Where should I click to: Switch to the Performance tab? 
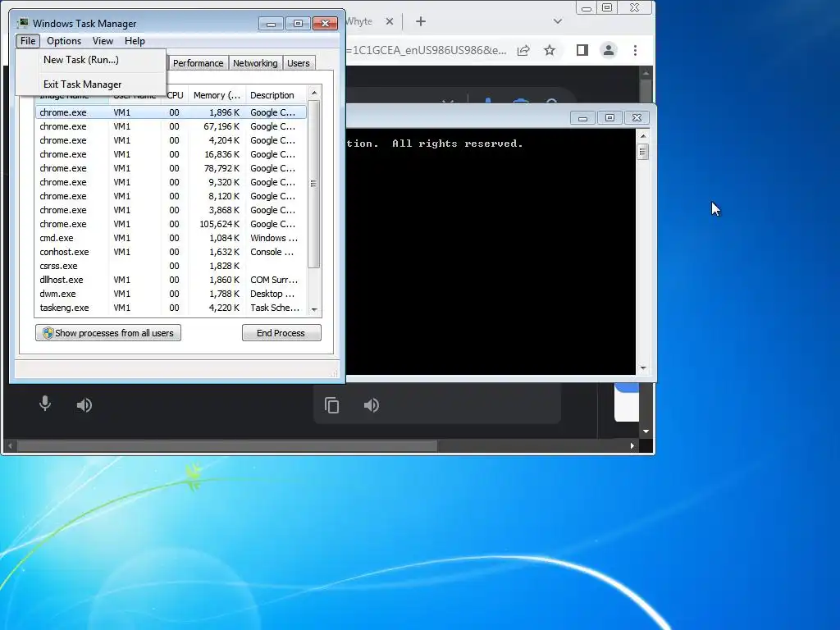[198, 63]
